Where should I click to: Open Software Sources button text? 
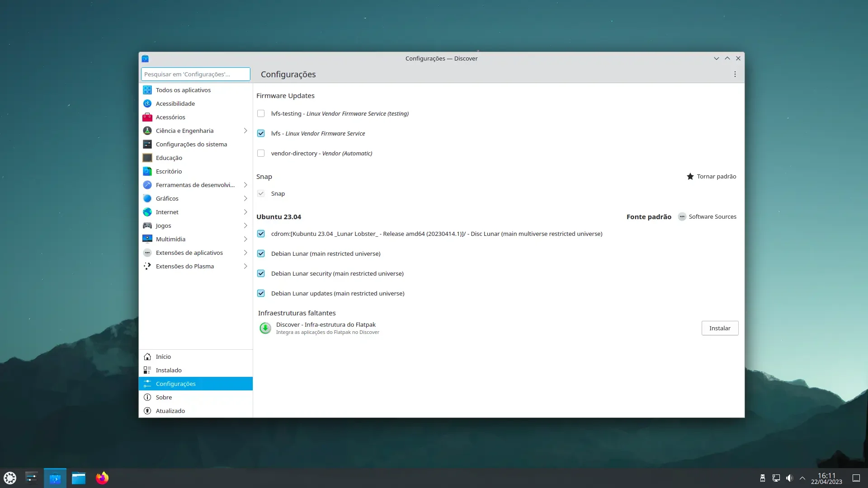(712, 216)
